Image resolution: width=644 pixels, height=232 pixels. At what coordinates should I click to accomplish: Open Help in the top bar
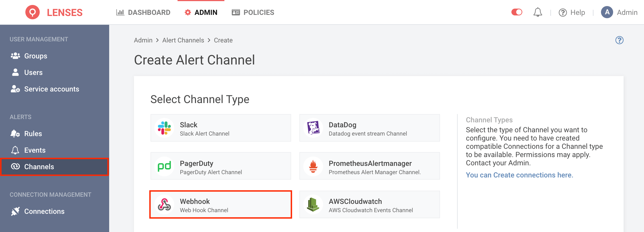572,12
